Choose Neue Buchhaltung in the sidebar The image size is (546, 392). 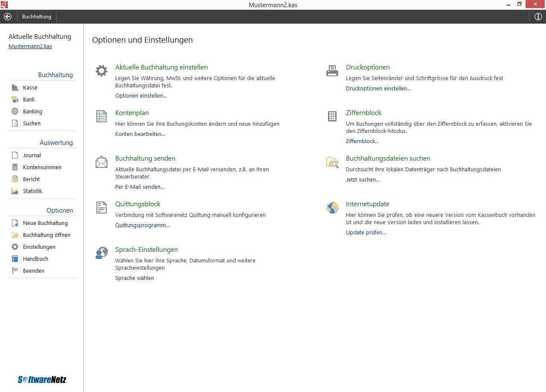click(45, 223)
